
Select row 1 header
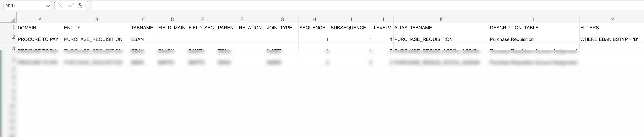click(14, 27)
